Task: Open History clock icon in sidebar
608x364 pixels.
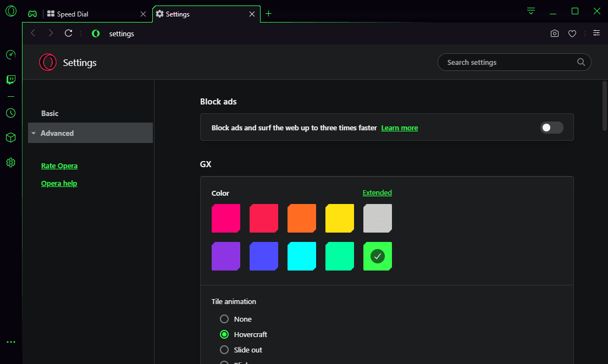Action: [11, 113]
